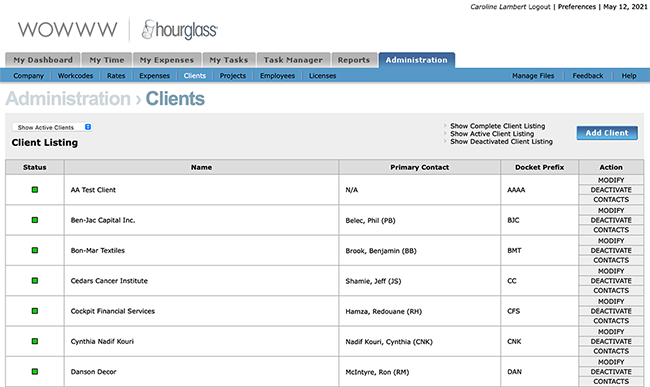Image resolution: width=650 pixels, height=387 pixels.
Task: Select the Administration tab
Action: click(x=417, y=60)
